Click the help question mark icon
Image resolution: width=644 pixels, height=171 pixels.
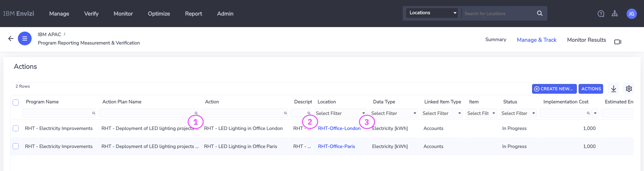tap(601, 14)
